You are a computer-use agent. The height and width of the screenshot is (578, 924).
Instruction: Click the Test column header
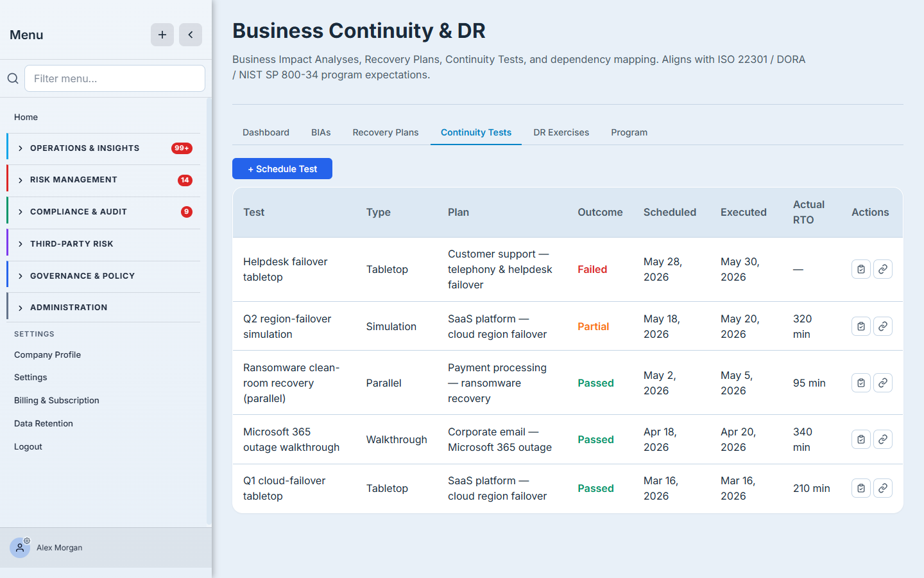pos(254,213)
